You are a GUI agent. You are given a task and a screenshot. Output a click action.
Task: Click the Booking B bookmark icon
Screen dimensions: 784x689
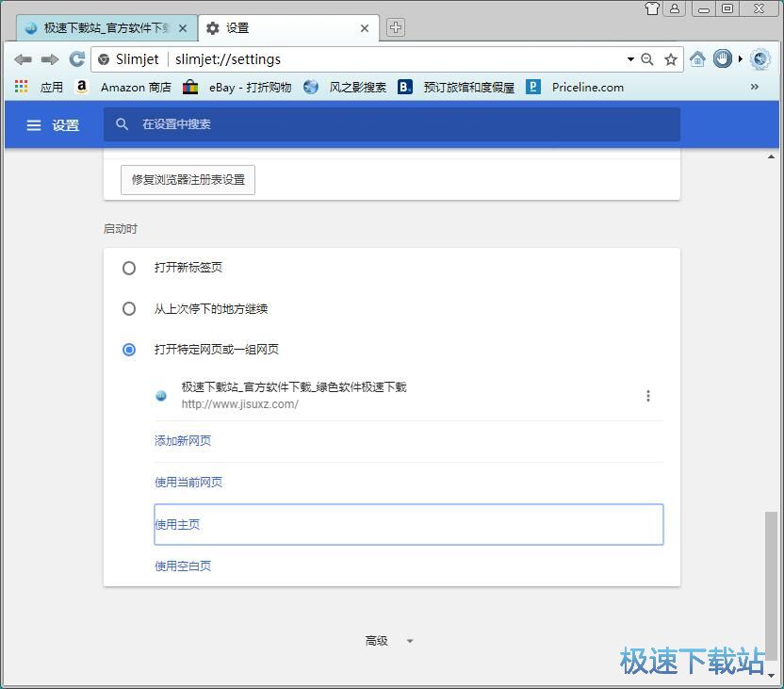[x=404, y=87]
